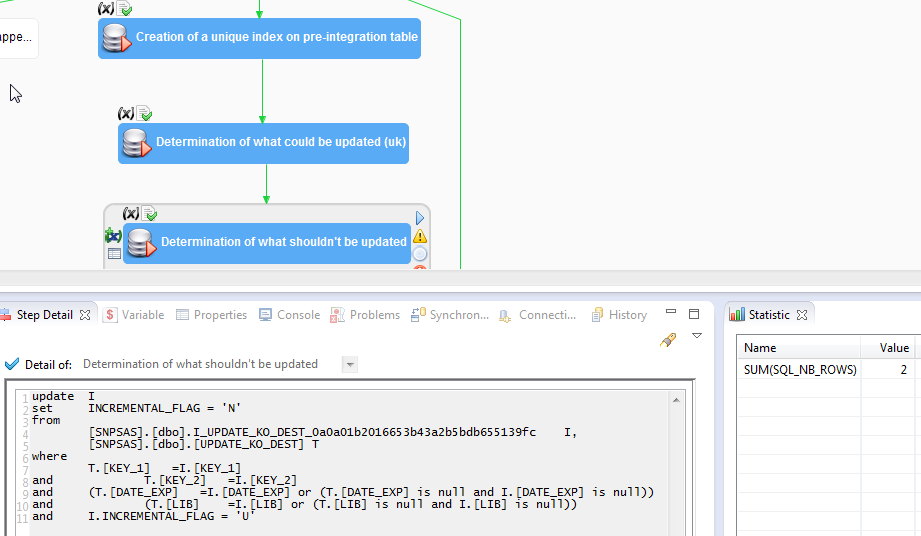Screen dimensions: 921x536
Task: Switch to the Problems tab
Action: click(365, 315)
